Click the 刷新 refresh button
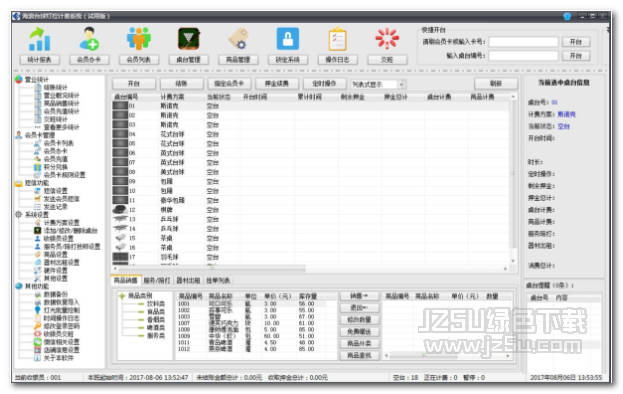This screenshot has height=394, width=623. (x=496, y=83)
